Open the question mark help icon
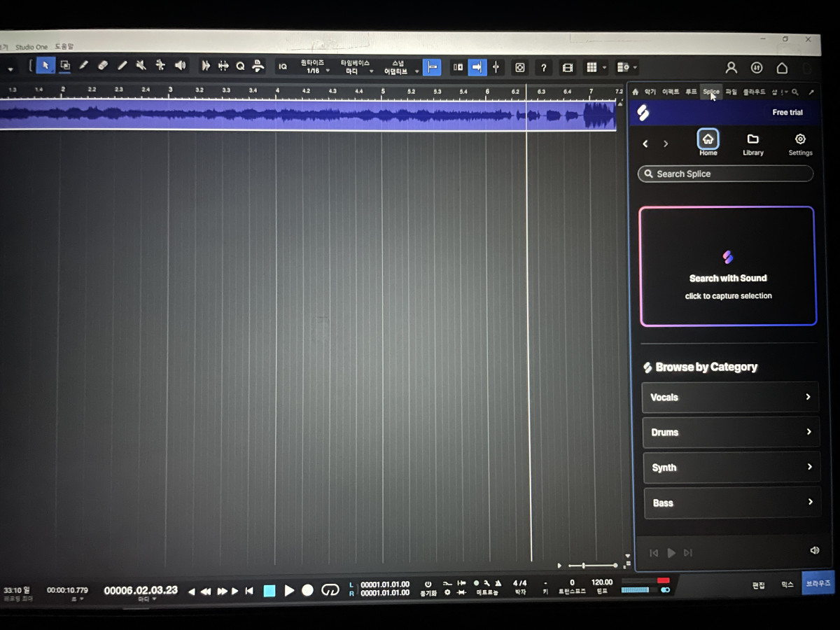840x630 pixels. [544, 68]
